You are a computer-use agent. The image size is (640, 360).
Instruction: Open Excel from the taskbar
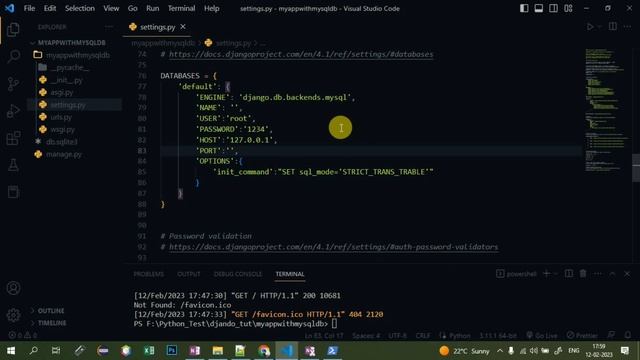click(x=149, y=351)
